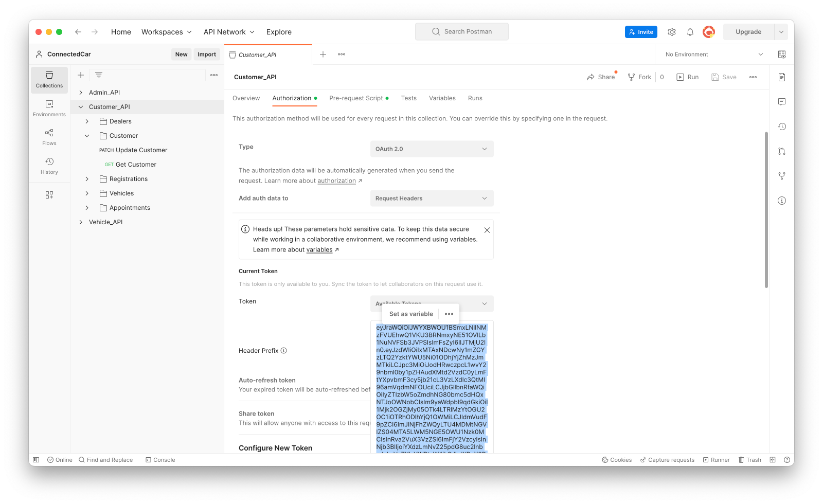Switch to the Tests tab

pyautogui.click(x=409, y=98)
